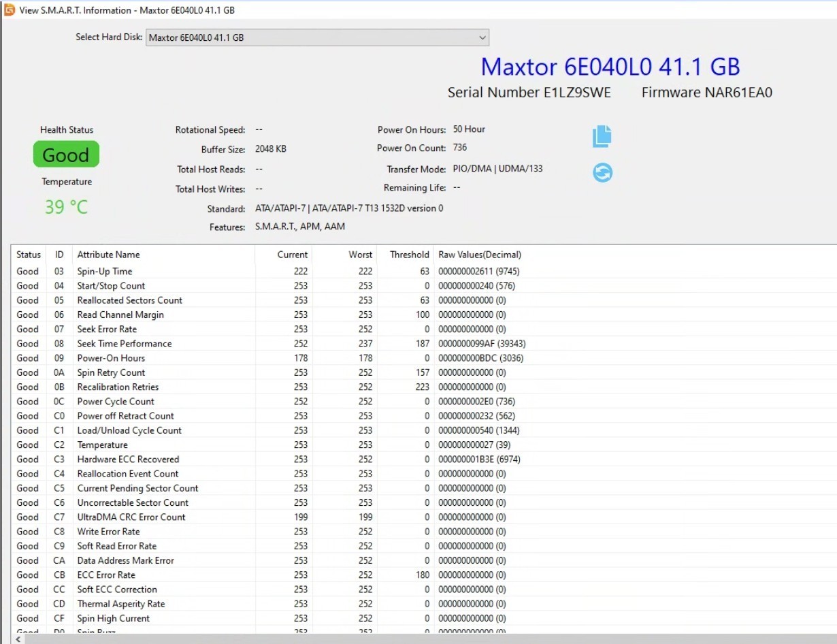Select the Spin-Up Time attribute row

point(425,272)
